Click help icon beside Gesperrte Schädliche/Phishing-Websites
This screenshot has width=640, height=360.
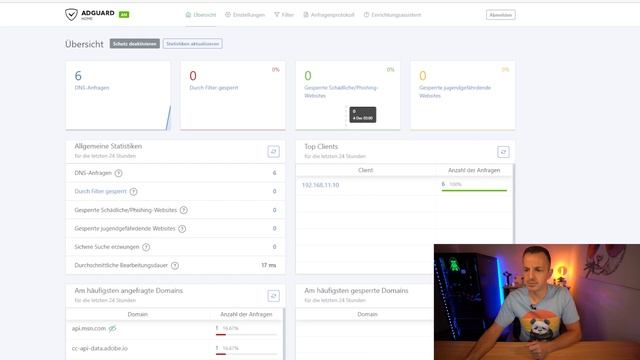click(184, 210)
